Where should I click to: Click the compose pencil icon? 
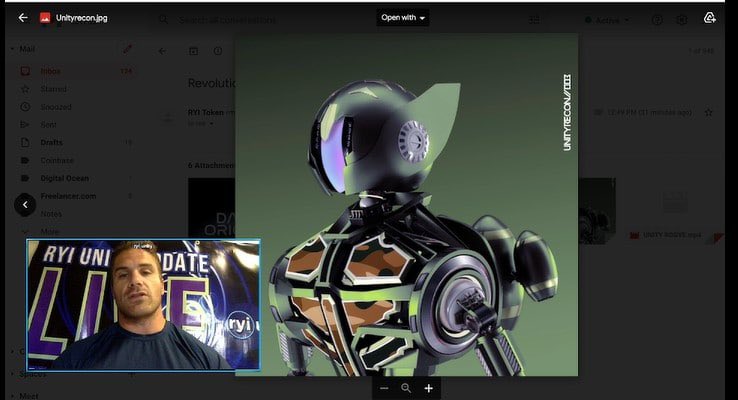point(127,49)
